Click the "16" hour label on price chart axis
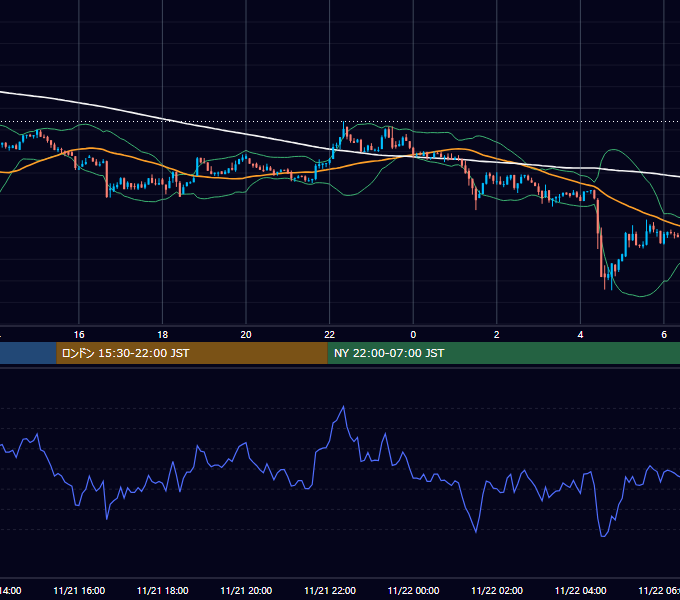Image resolution: width=680 pixels, height=600 pixels. (79, 335)
